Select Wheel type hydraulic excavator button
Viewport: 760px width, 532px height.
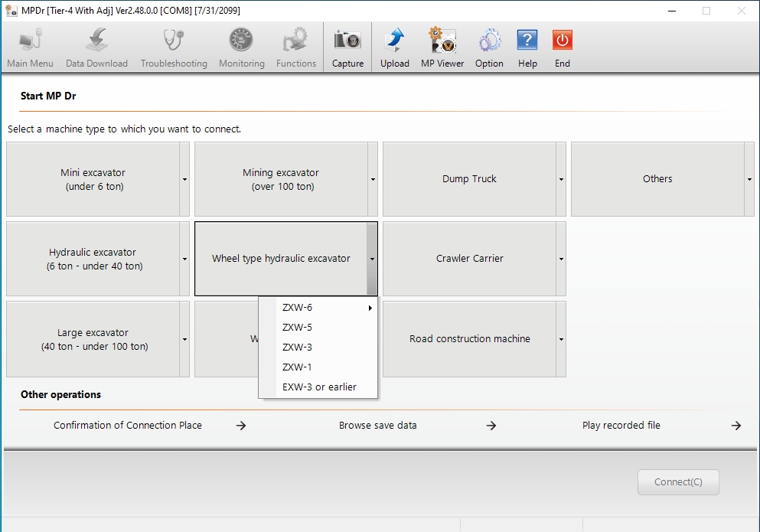pos(281,259)
